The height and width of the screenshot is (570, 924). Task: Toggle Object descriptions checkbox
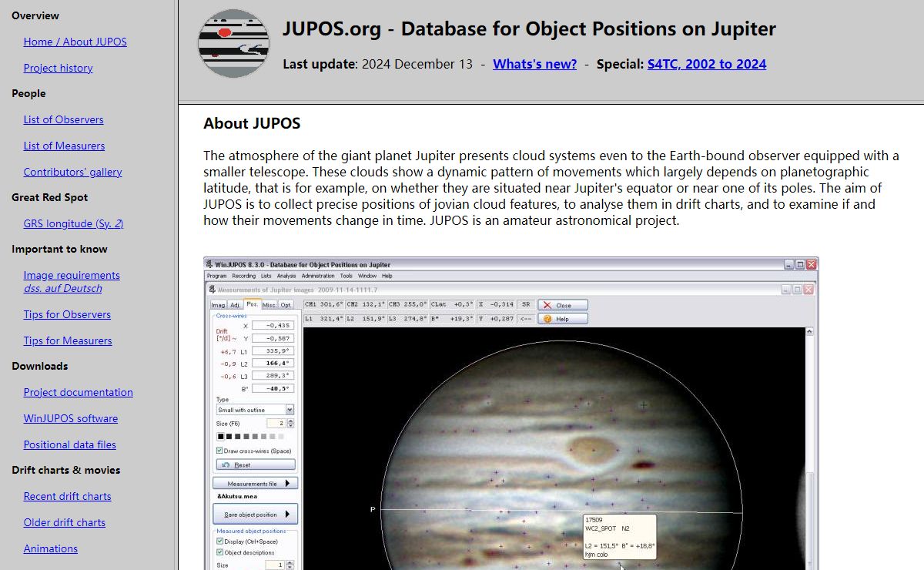[x=220, y=552]
